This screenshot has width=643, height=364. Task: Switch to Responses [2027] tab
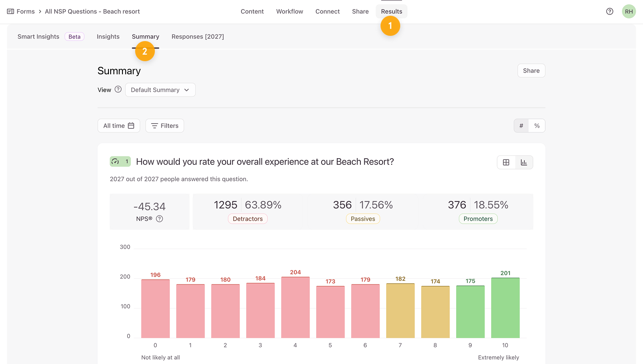197,37
